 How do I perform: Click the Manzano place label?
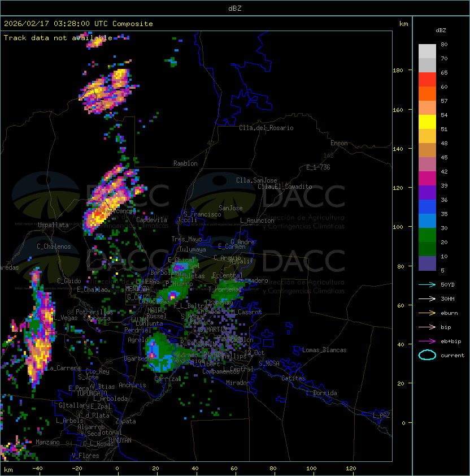pos(47,442)
